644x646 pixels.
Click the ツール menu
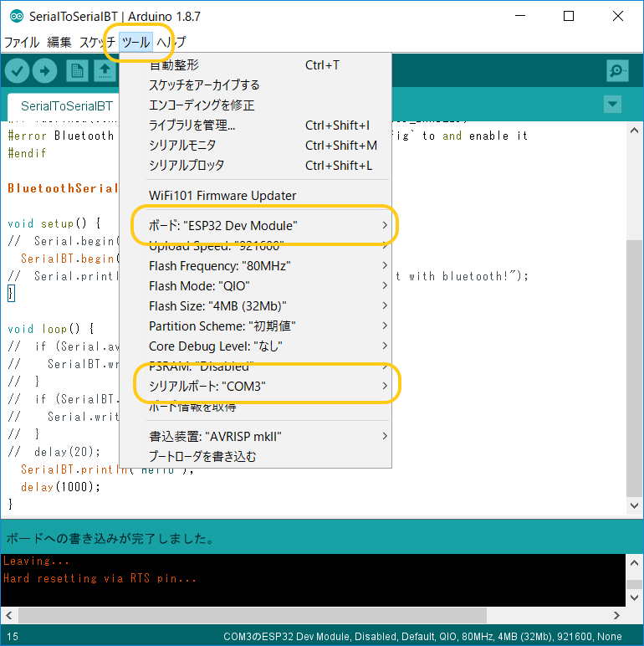pos(135,42)
